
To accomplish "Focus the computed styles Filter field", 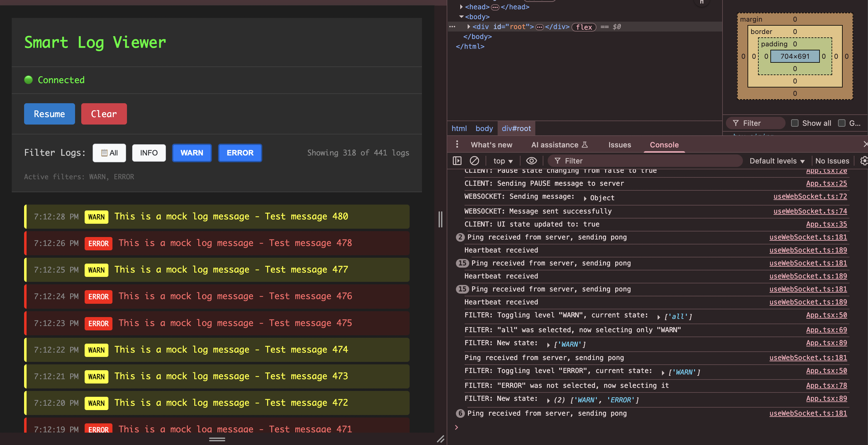I will (755, 123).
